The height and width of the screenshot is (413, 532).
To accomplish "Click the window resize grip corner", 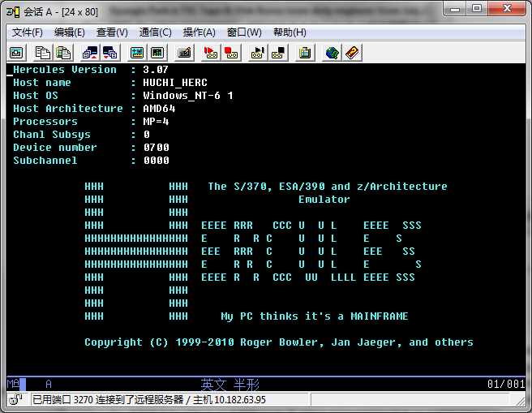I will point(521,401).
